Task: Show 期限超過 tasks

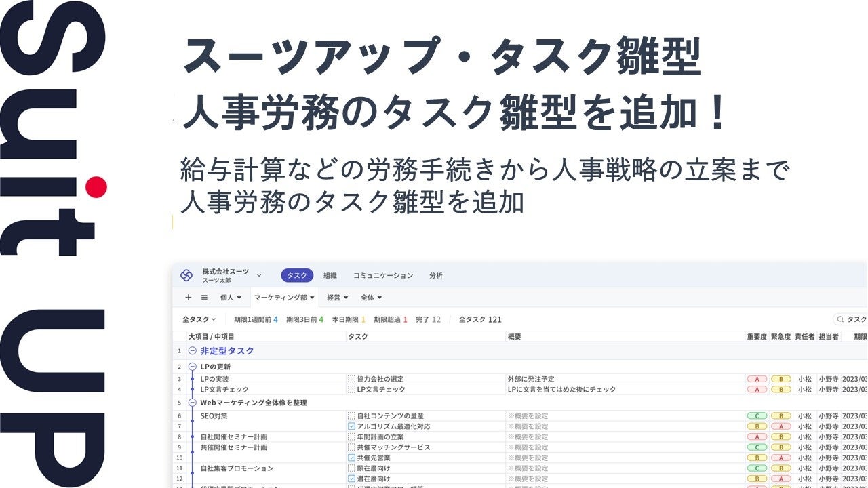Action: tap(391, 319)
